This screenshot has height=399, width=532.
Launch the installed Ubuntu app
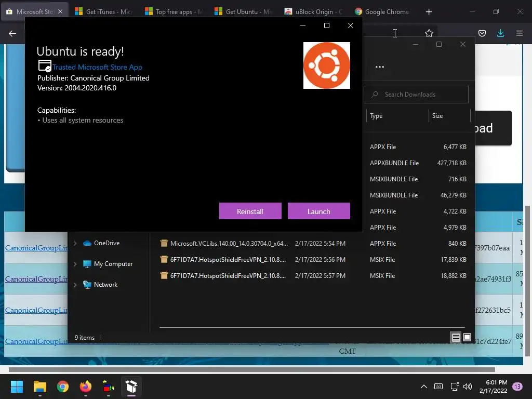pos(318,211)
